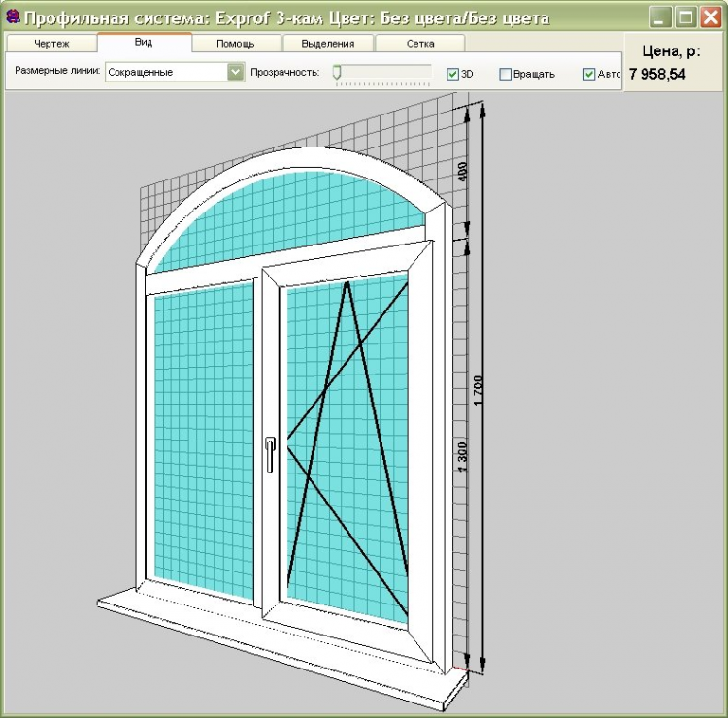The width and height of the screenshot is (728, 718).
Task: Expand the Размерные линии dropdown arrow
Action: (236, 72)
